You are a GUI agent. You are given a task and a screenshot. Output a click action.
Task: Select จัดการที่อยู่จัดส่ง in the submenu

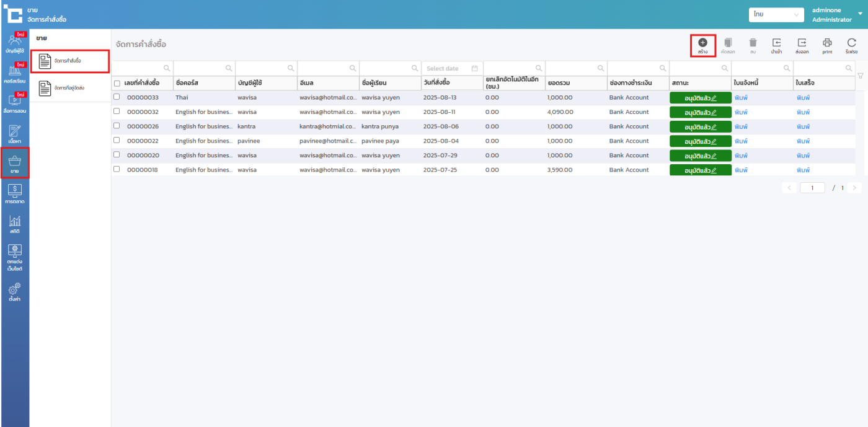(69, 88)
